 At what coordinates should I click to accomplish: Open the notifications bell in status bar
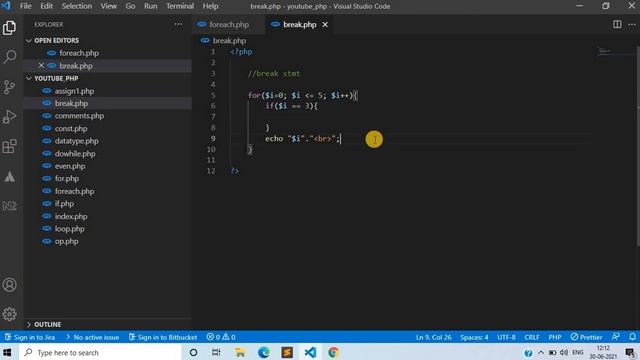tap(632, 337)
